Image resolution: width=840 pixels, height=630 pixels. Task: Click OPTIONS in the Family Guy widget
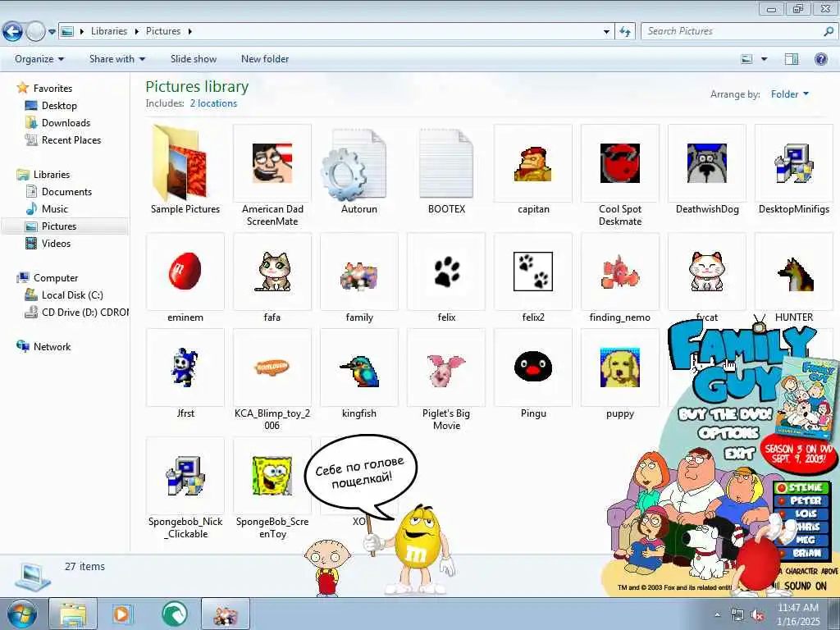pyautogui.click(x=728, y=433)
